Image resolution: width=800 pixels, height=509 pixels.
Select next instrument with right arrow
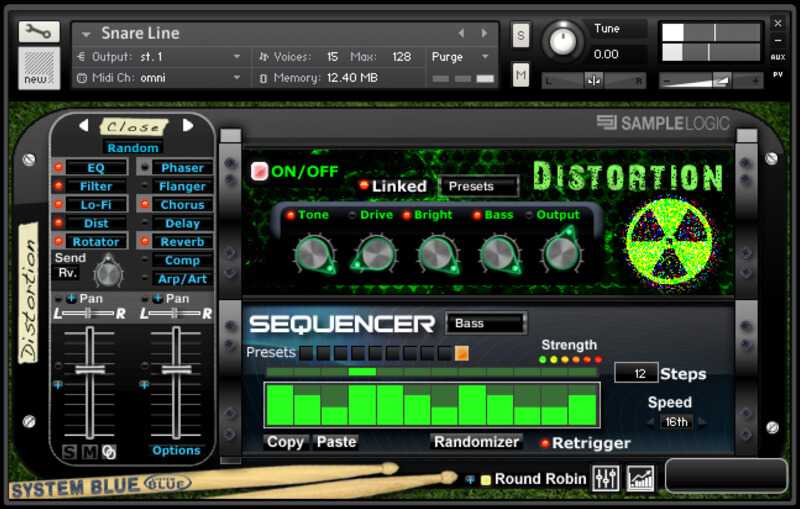click(484, 33)
